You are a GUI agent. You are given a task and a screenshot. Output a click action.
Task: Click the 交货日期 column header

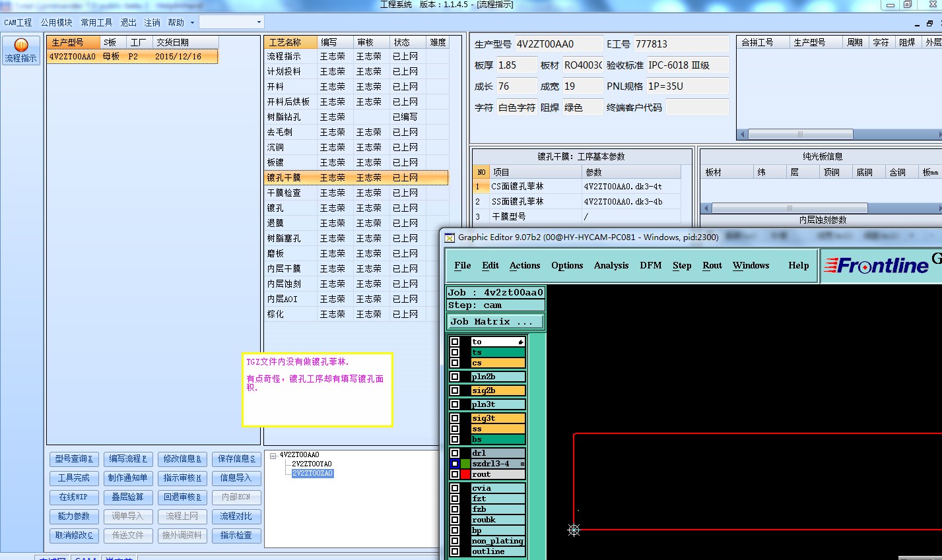click(185, 42)
